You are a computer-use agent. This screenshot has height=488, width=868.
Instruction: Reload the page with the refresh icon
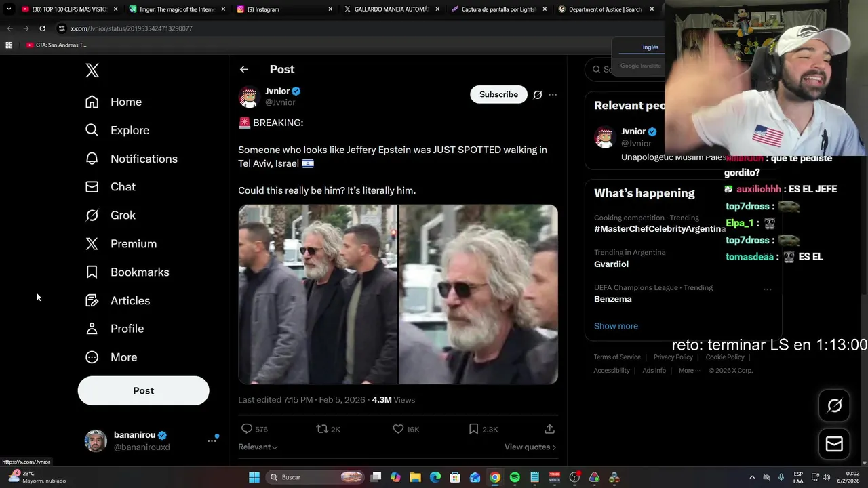tap(42, 28)
